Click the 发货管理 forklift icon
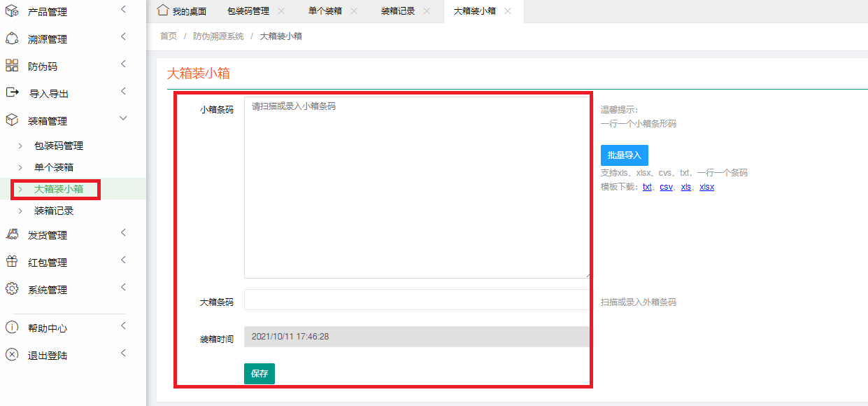Image resolution: width=868 pixels, height=406 pixels. [12, 234]
